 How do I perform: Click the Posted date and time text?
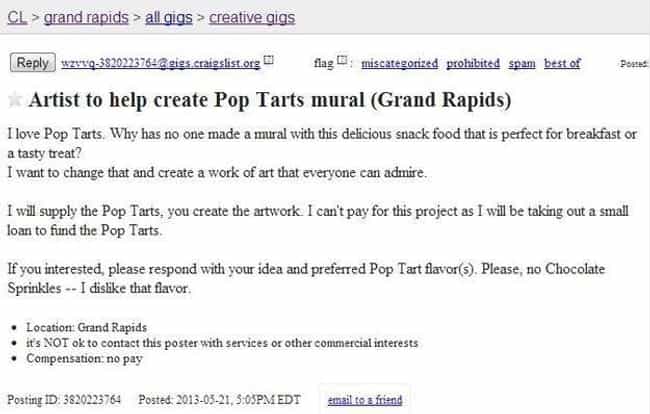tap(219, 400)
